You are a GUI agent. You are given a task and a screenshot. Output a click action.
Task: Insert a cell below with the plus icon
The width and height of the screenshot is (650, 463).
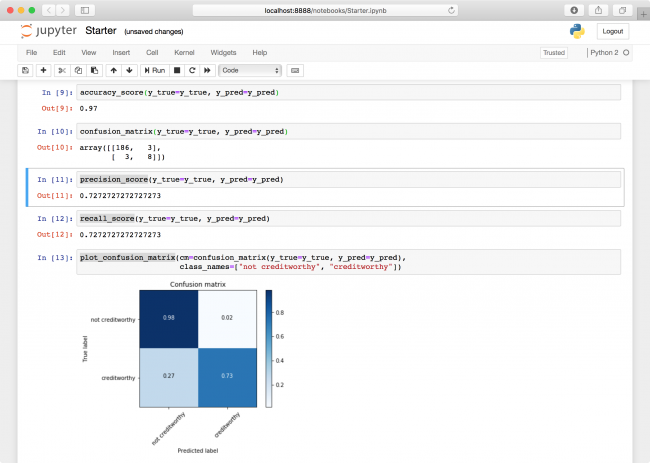[x=43, y=70]
